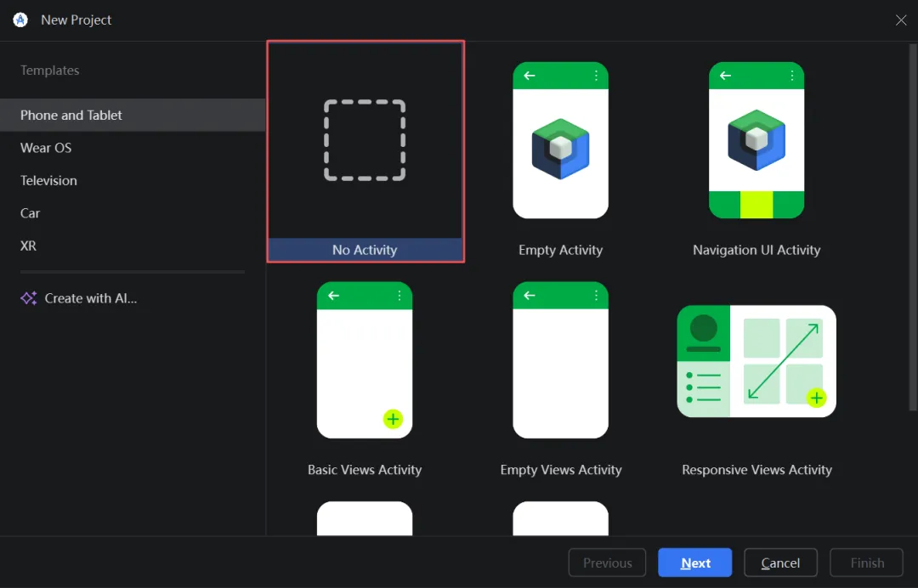
Task: Switch to Wear OS templates
Action: pyautogui.click(x=133, y=148)
